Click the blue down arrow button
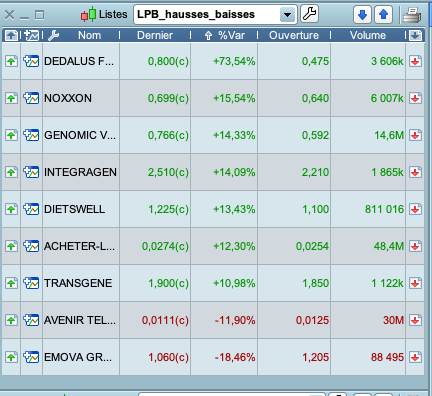This screenshot has width=432, height=396. (362, 15)
